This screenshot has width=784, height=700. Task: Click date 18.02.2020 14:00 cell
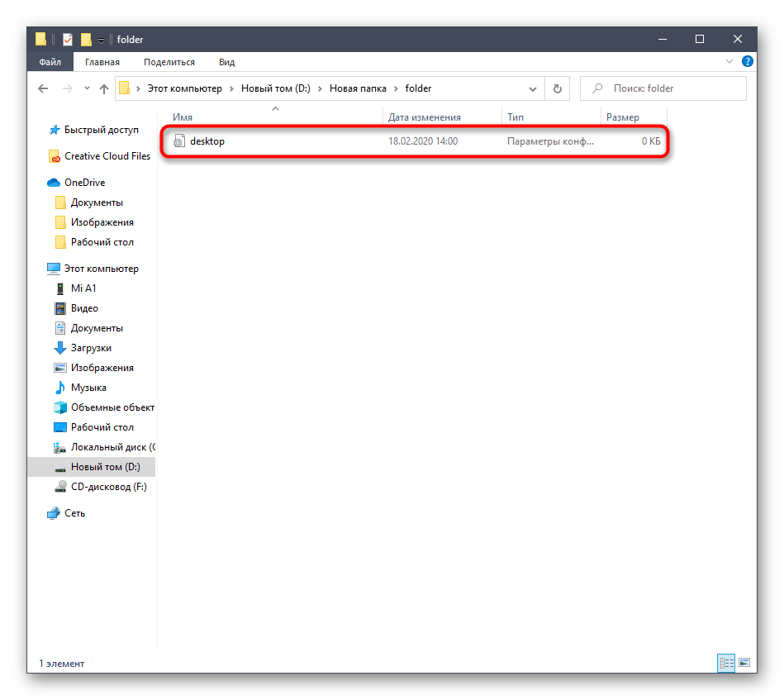coord(423,141)
